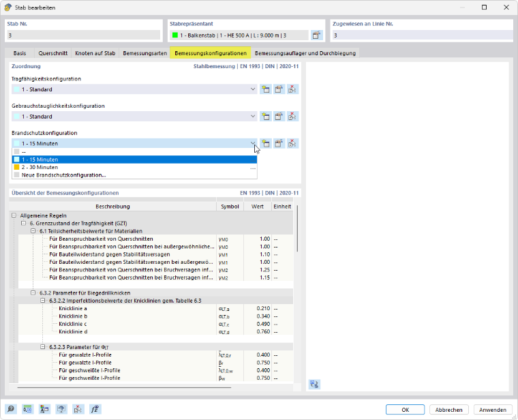Click the transfer icon under the empty right panel
The width and height of the screenshot is (518, 420).
[x=314, y=385]
